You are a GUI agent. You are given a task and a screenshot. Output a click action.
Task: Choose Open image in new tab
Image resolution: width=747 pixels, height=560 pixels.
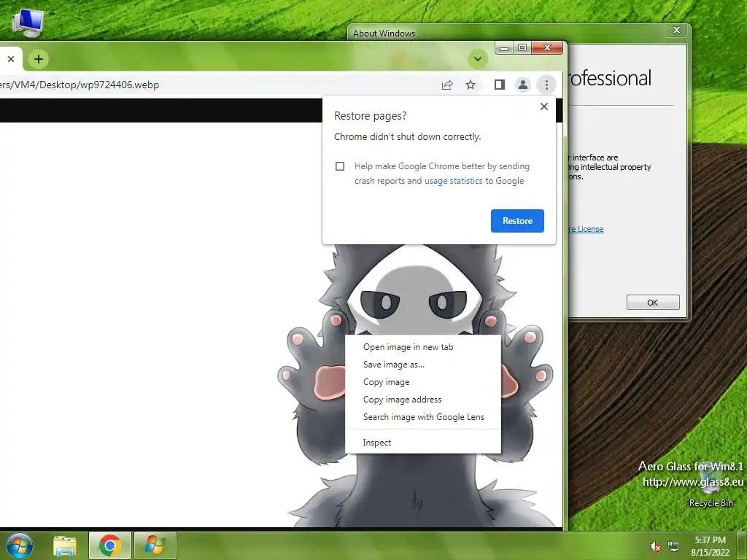point(423,347)
